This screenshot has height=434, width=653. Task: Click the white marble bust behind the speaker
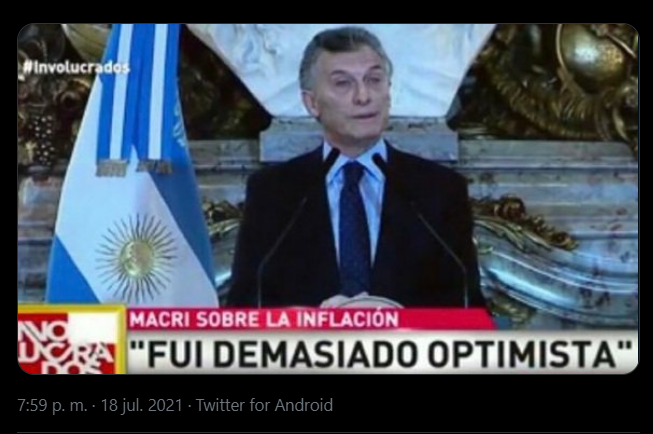pyautogui.click(x=346, y=69)
